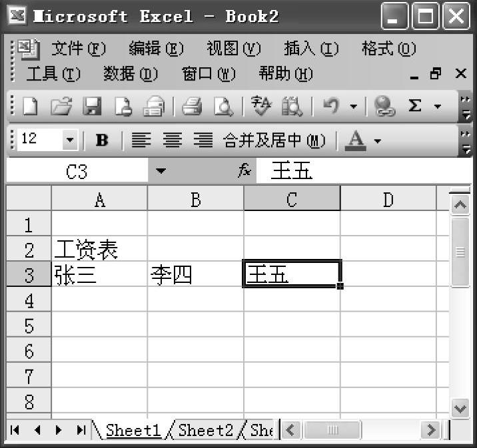The height and width of the screenshot is (448, 477).
Task: Open the 编辑(E) menu
Action: [x=156, y=49]
